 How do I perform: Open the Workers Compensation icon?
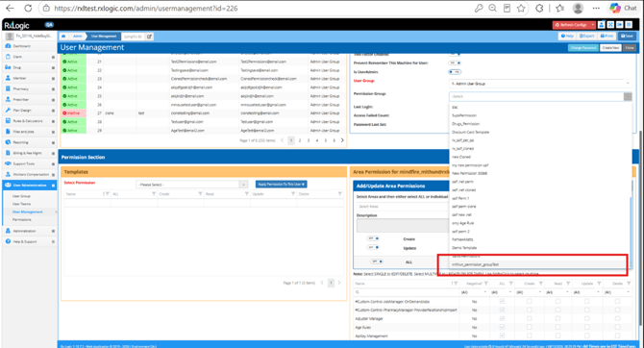tap(8, 174)
